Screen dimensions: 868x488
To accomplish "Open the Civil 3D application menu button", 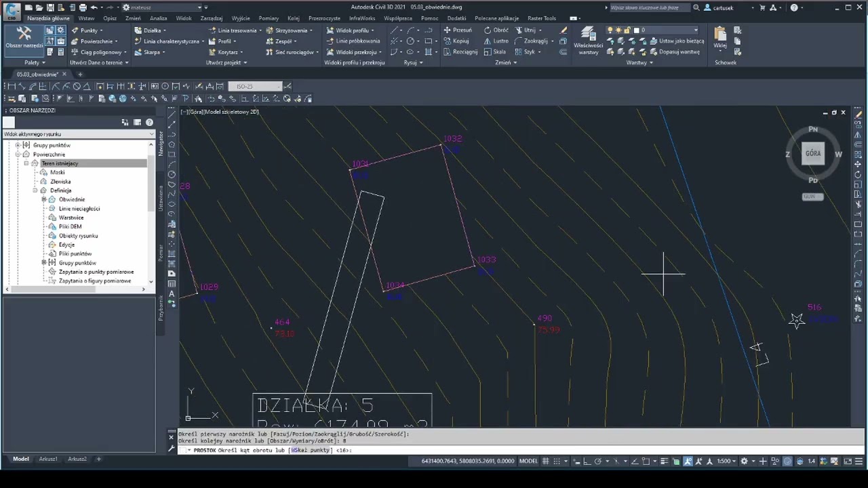I will (x=11, y=12).
